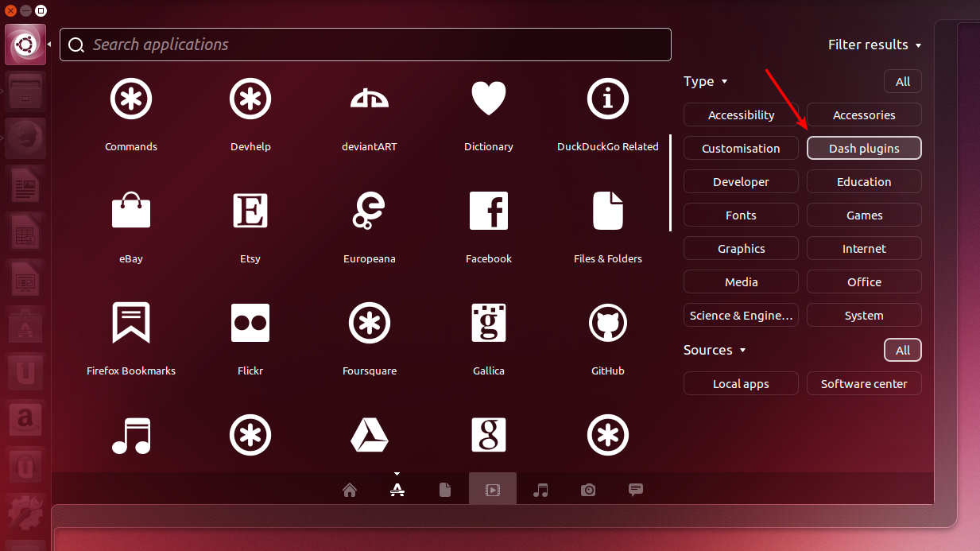Click the GitHub plugin icon

tap(608, 323)
